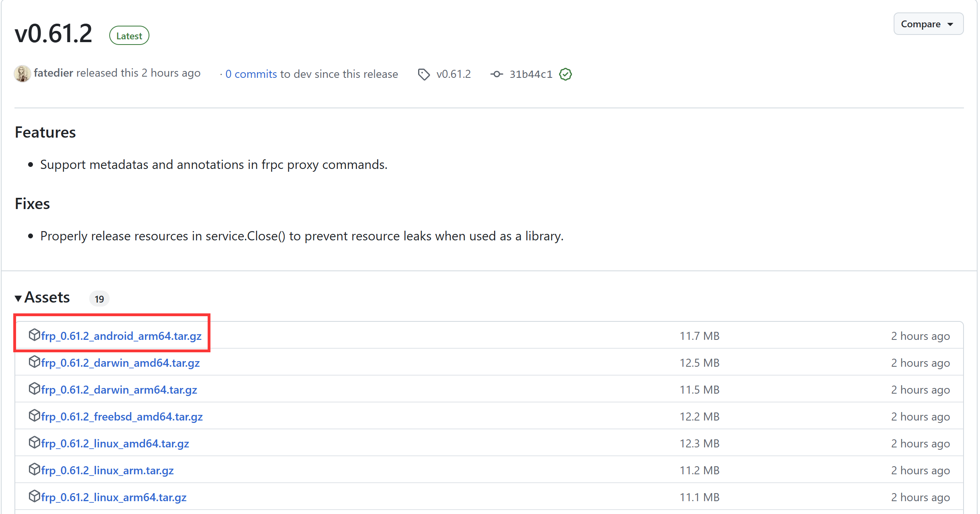980x514 pixels.
Task: Open the v0.61.2 tag link
Action: pyautogui.click(x=453, y=74)
